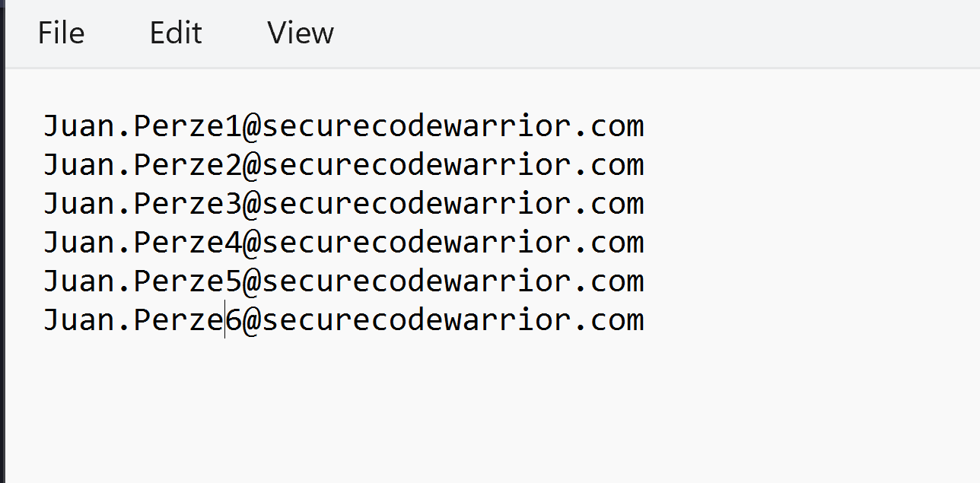
Task: Open the Edit menu
Action: tap(176, 33)
